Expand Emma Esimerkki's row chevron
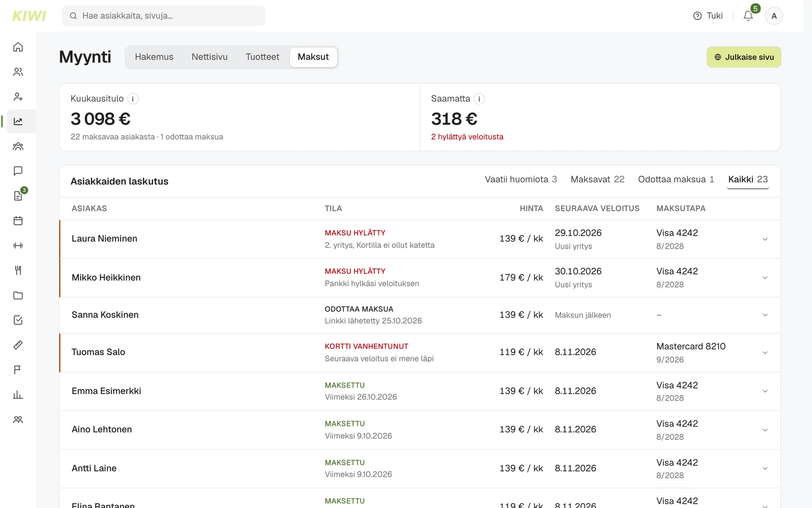The height and width of the screenshot is (508, 812). click(765, 391)
